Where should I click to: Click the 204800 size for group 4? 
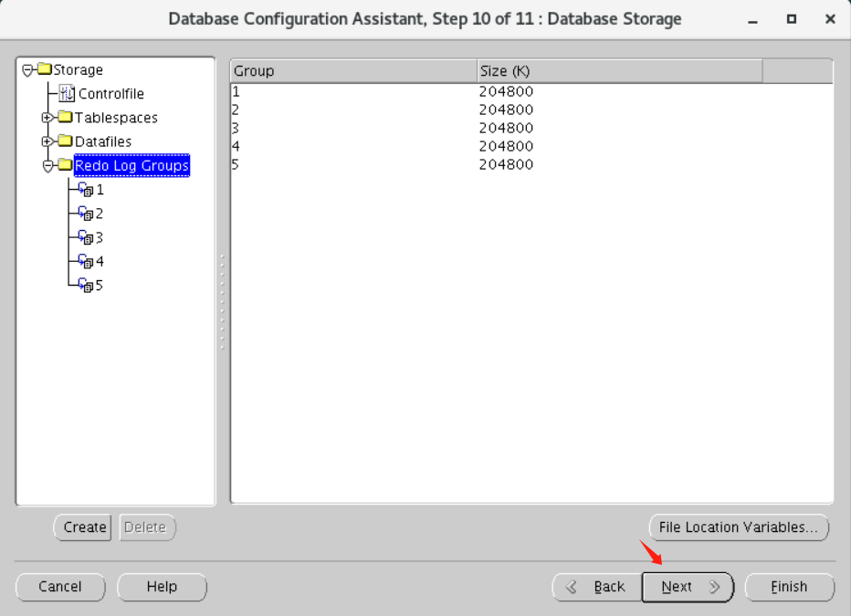pyautogui.click(x=507, y=146)
